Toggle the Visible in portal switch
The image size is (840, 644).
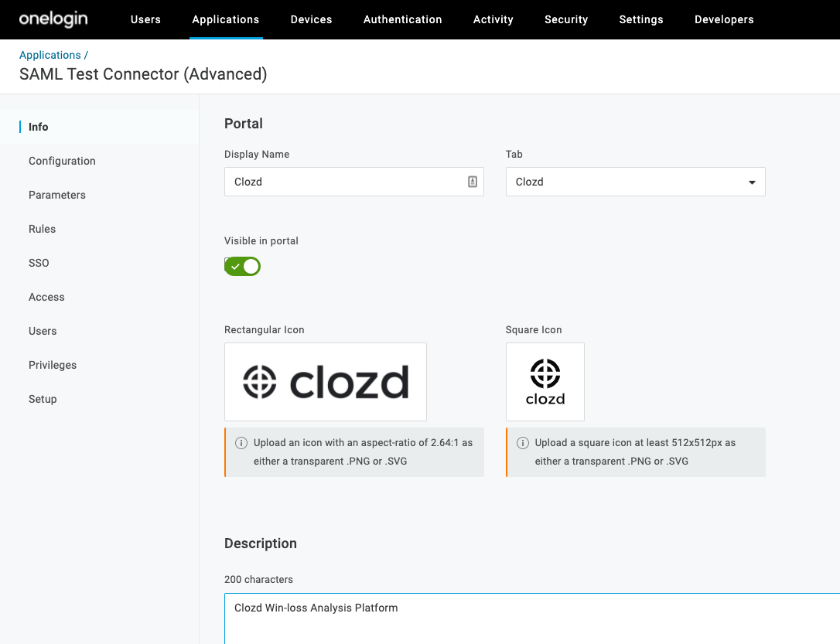[243, 267]
